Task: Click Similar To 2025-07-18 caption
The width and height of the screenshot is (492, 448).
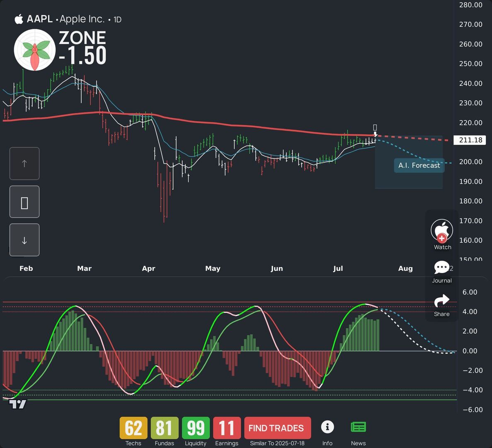Action: 277,443
